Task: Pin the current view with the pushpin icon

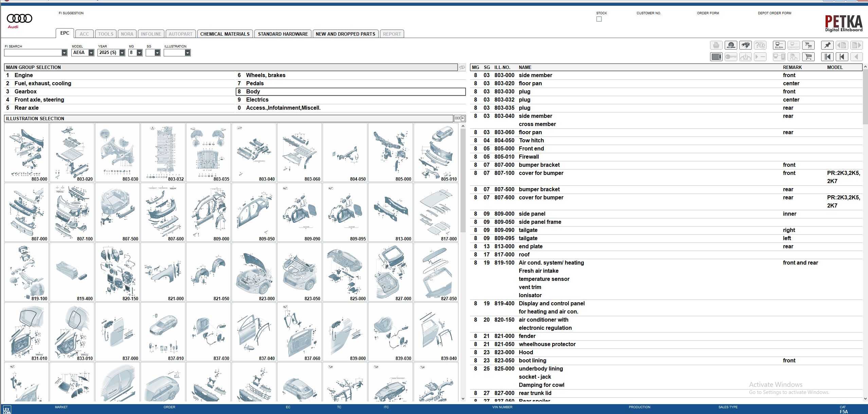Action: click(828, 45)
